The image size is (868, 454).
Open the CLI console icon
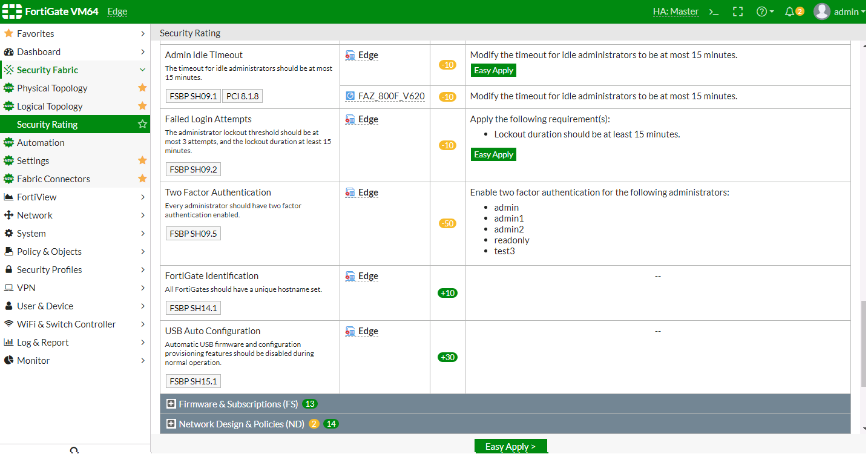[x=714, y=12]
